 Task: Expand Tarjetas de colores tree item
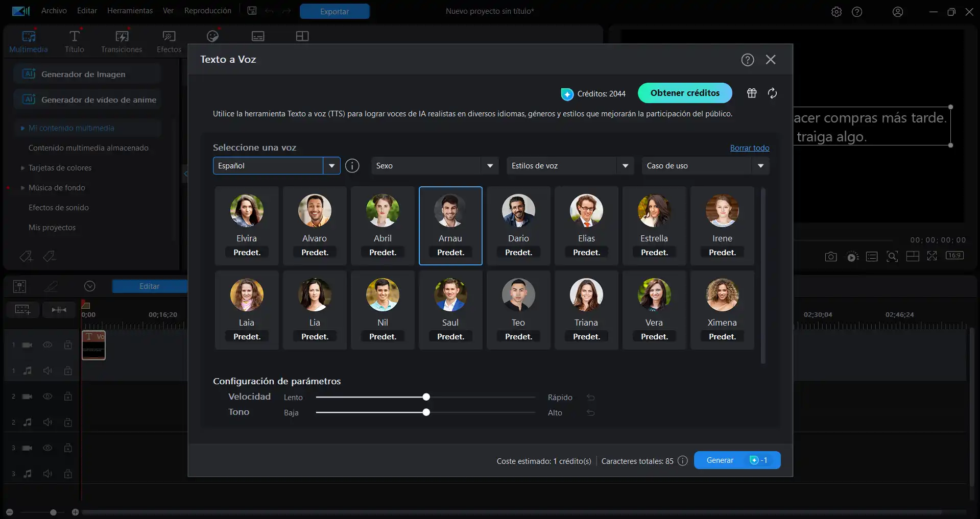click(x=22, y=168)
